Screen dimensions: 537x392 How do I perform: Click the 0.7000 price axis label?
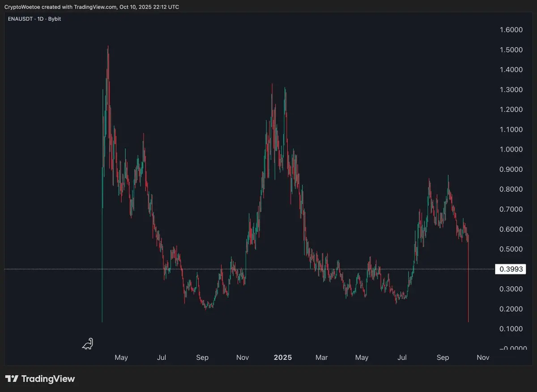click(x=511, y=209)
